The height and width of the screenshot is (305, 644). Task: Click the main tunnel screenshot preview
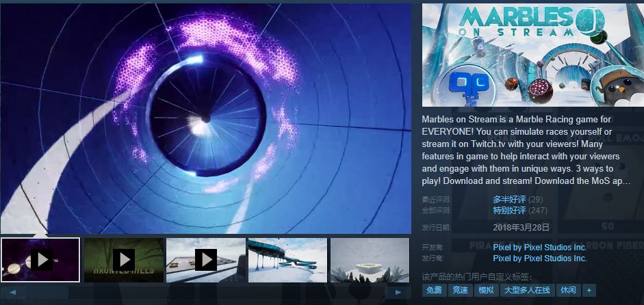pos(206,118)
